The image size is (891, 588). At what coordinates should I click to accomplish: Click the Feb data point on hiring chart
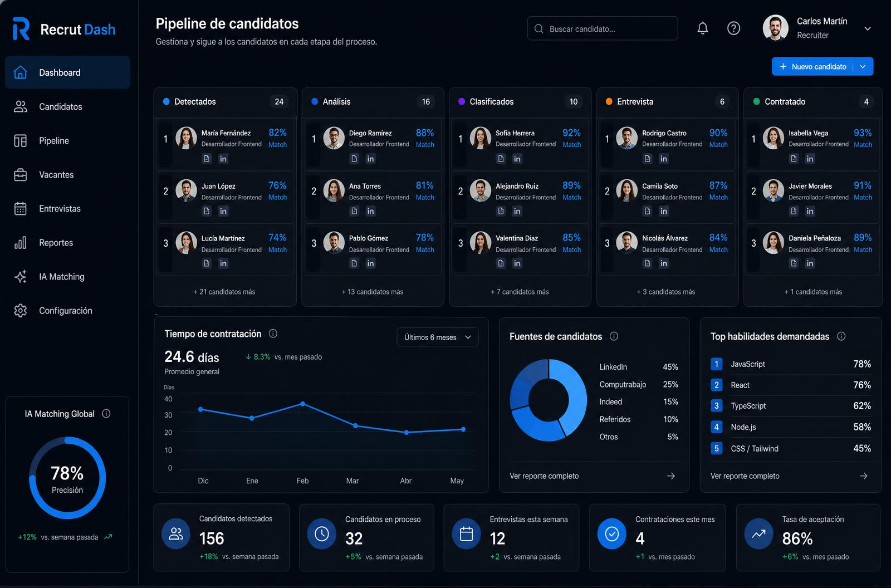[302, 403]
